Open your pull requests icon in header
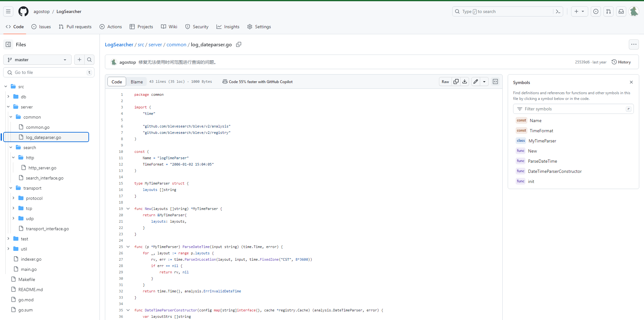This screenshot has height=320, width=644. point(609,11)
